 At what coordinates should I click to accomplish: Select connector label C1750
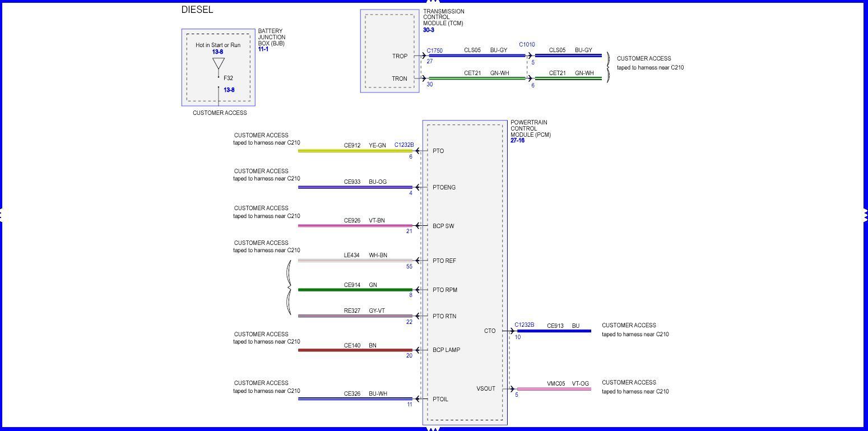[x=434, y=50]
